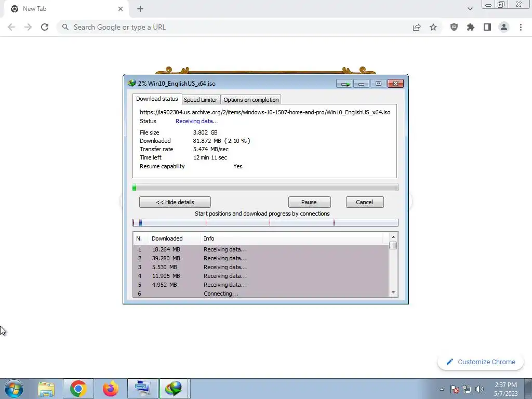Click the Downloaded column header
The height and width of the screenshot is (399, 532).
(x=175, y=238)
